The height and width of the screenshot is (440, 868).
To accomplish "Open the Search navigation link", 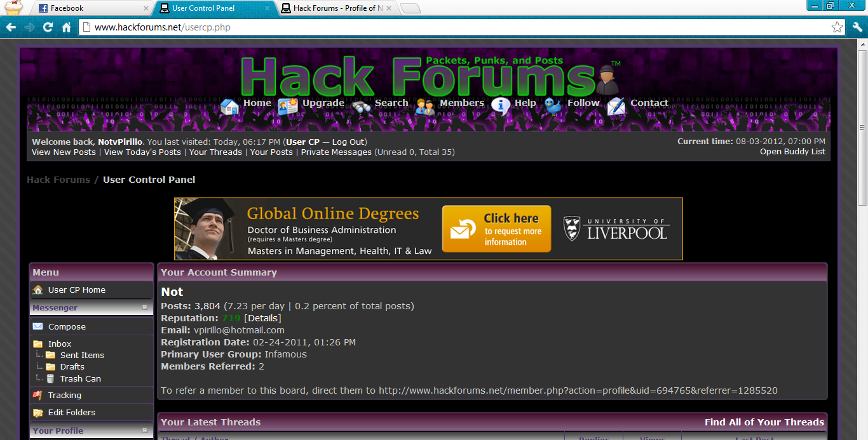I will point(391,103).
